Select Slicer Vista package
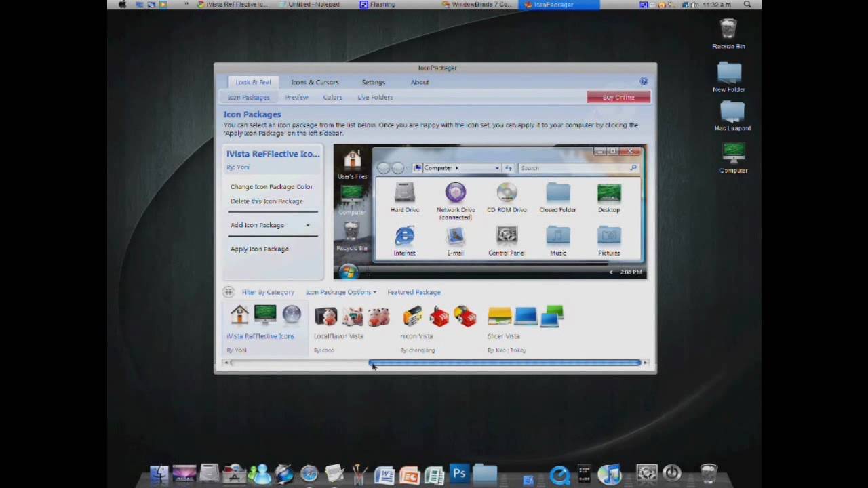The width and height of the screenshot is (868, 488). pyautogui.click(x=526, y=329)
